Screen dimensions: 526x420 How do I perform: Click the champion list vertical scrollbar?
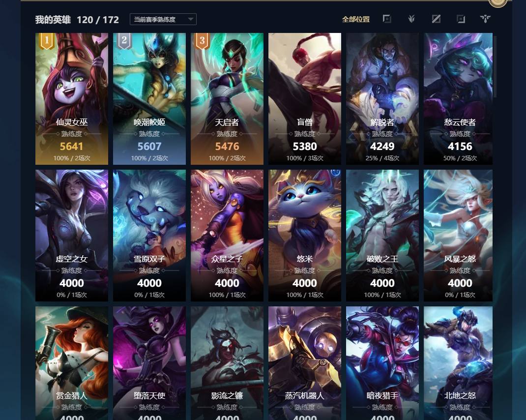[x=495, y=66]
